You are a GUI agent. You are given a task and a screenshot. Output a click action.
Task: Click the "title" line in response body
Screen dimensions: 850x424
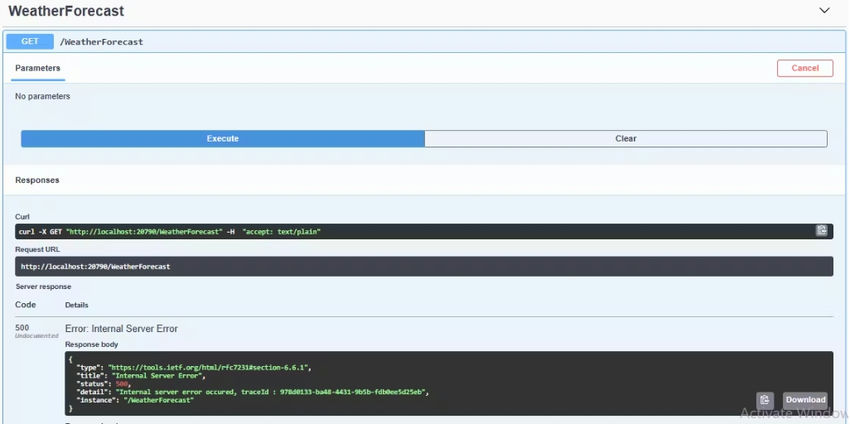coord(141,376)
